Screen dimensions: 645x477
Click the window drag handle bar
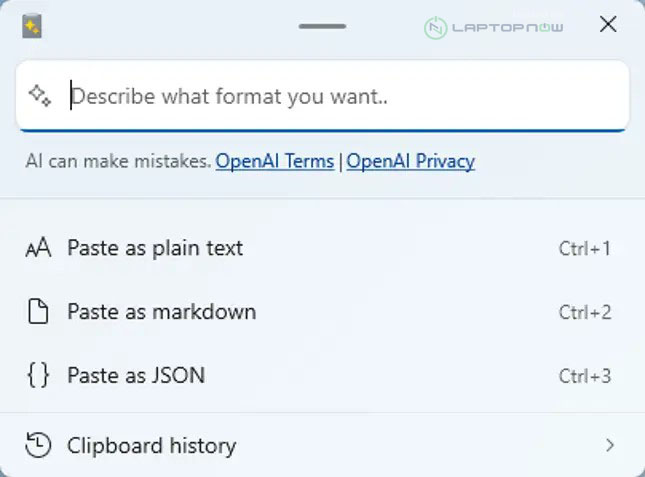pos(322,26)
